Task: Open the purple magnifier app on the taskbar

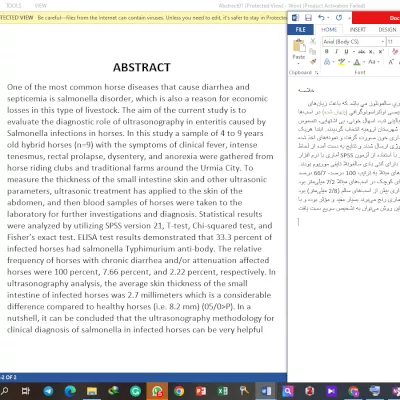Action: (x=288, y=391)
